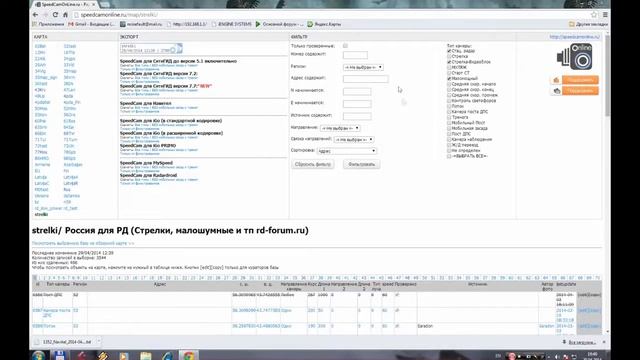Open the browser home page icon
This screenshot has width=640, height=360.
tap(65, 15)
